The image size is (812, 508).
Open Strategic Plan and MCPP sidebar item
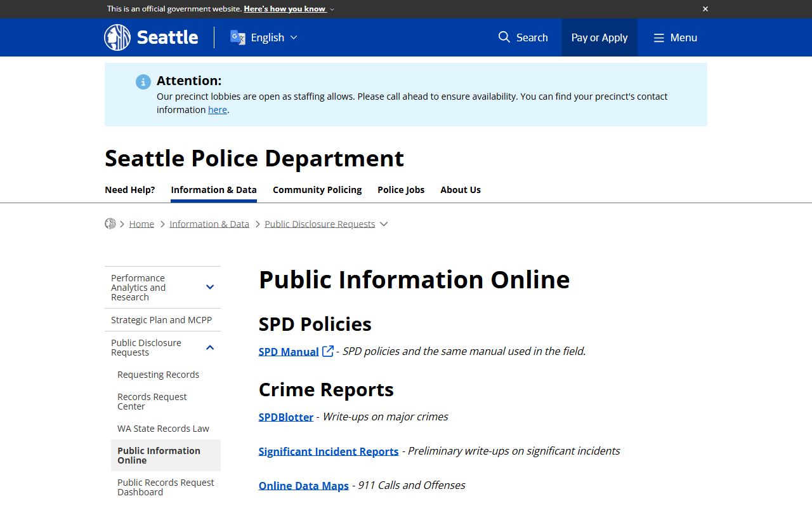(162, 320)
